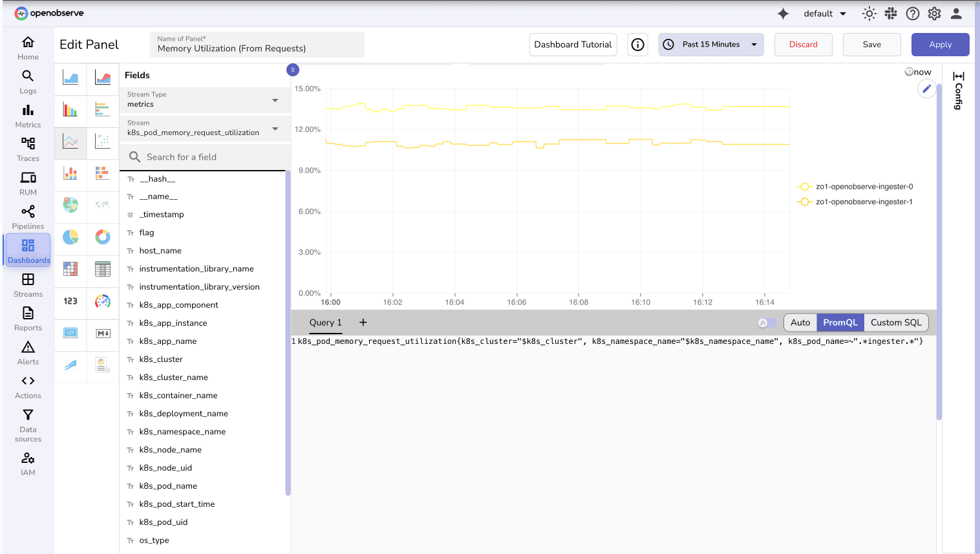Image resolution: width=980 pixels, height=554 pixels.
Task: Open the Stream Type dropdown
Action: [204, 100]
